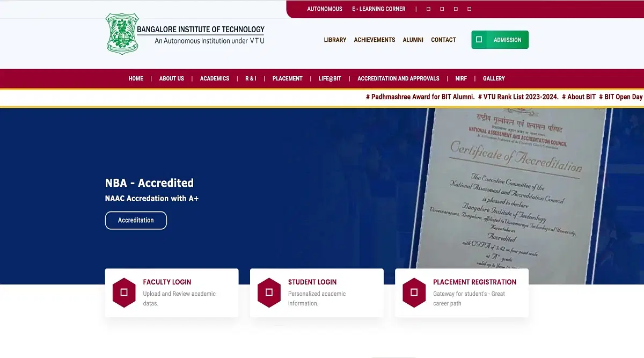Open the Life@BIT menu
The height and width of the screenshot is (358, 644).
coord(330,78)
